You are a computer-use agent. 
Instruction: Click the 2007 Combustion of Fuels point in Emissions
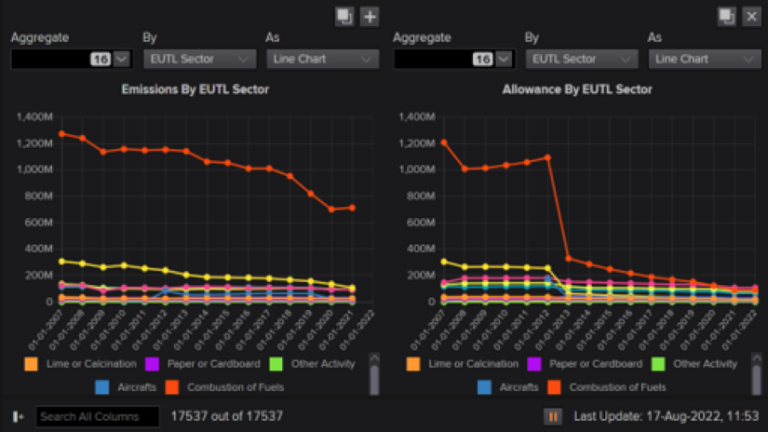coord(62,134)
